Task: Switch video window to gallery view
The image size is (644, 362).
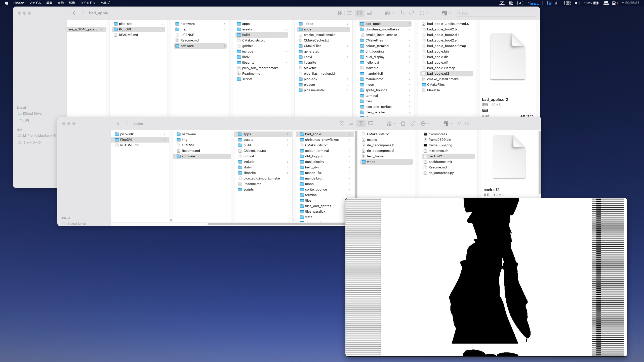Action: (x=371, y=123)
